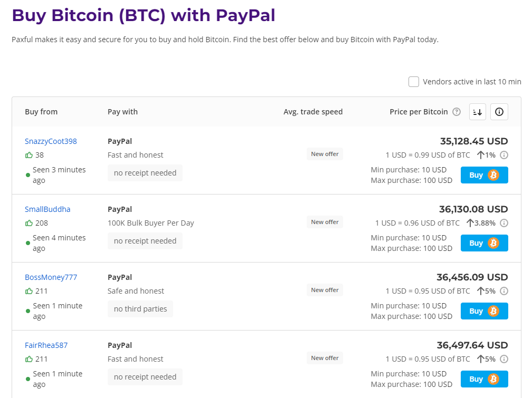This screenshot has height=398, width=532.
Task: Open the info icon in table header
Action: [499, 112]
